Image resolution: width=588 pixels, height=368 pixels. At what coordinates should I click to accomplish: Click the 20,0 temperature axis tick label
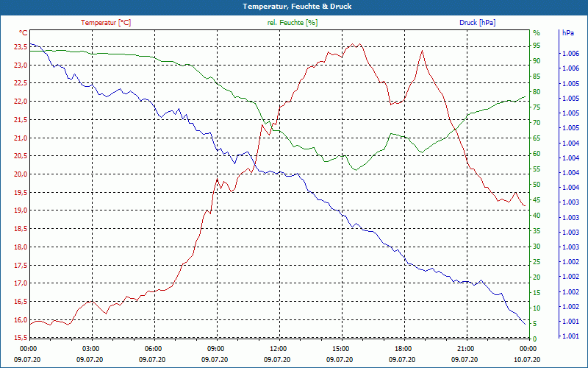click(21, 174)
